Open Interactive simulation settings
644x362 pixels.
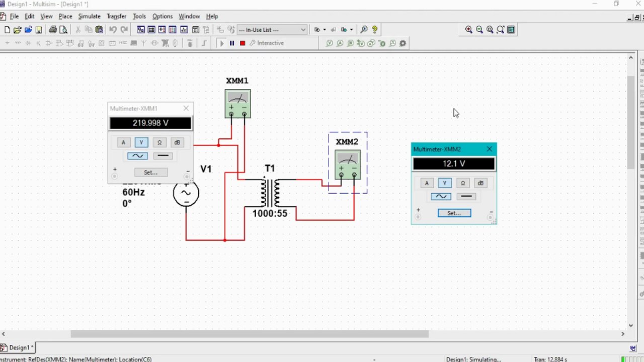[267, 43]
